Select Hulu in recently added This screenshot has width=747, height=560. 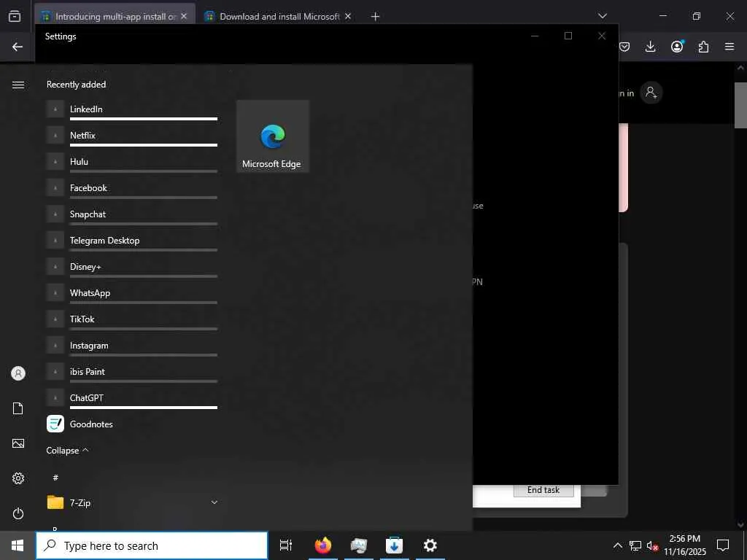point(132,161)
